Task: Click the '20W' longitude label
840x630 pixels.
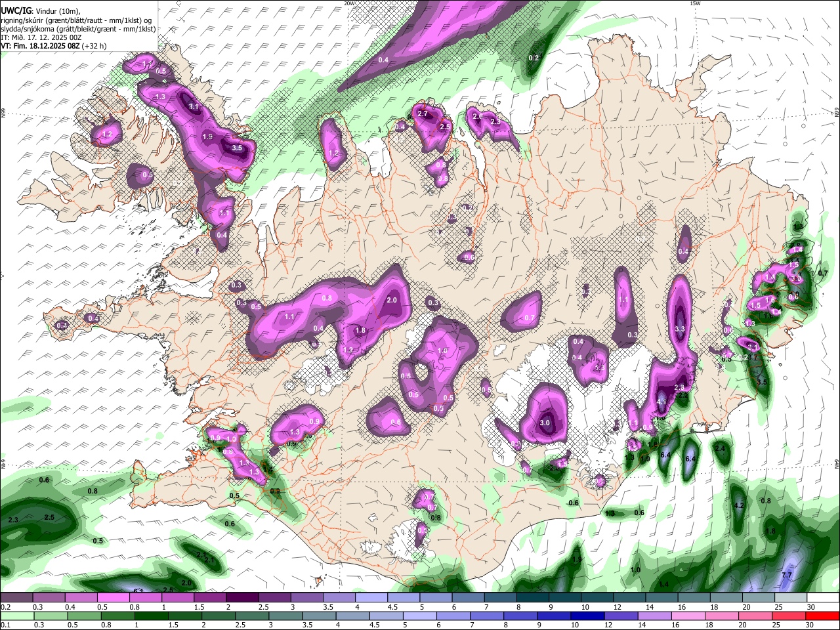Action: (x=350, y=3)
